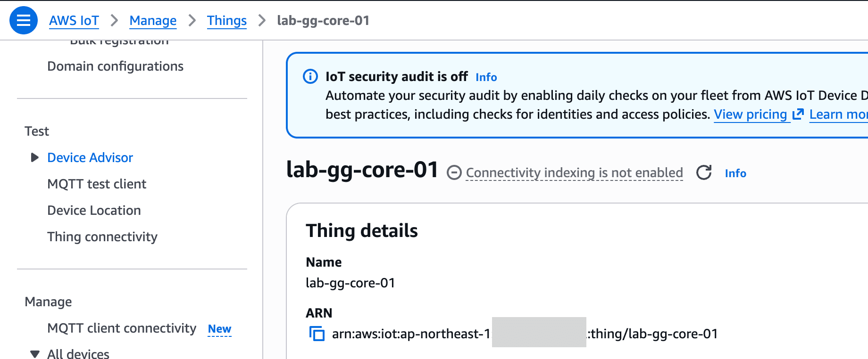This screenshot has width=868, height=359.
Task: Expand the Device Advisor section
Action: click(34, 157)
